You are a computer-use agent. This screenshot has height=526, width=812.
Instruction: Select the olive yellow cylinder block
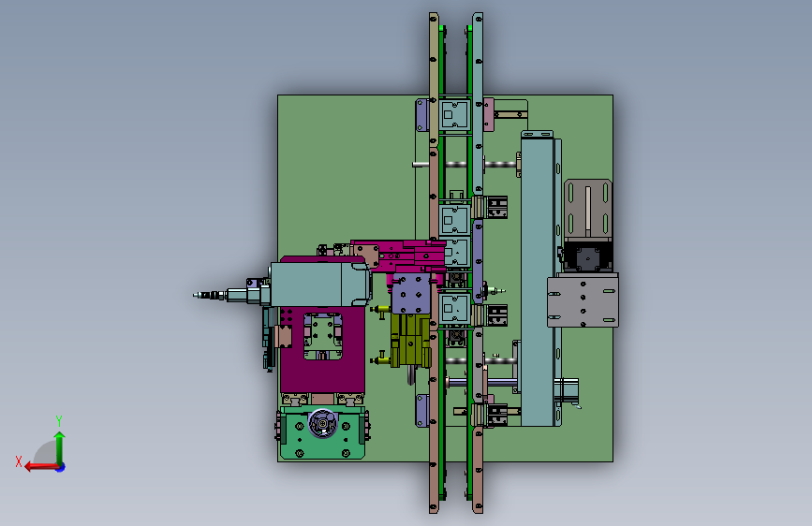[x=409, y=342]
